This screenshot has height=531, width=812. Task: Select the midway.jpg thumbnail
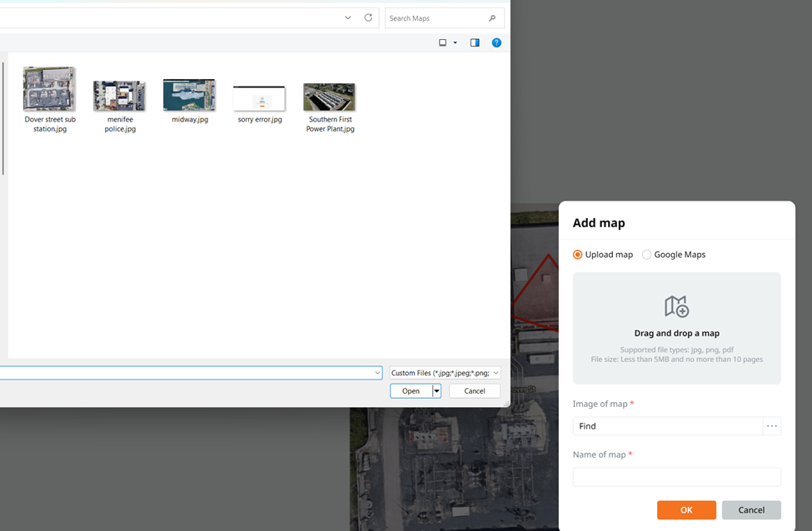pos(189,95)
